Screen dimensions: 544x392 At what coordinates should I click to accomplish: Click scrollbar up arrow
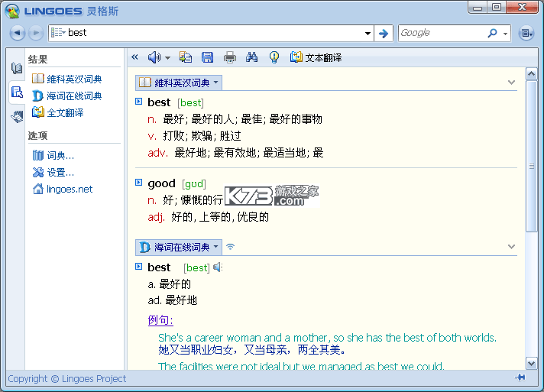pyautogui.click(x=531, y=73)
